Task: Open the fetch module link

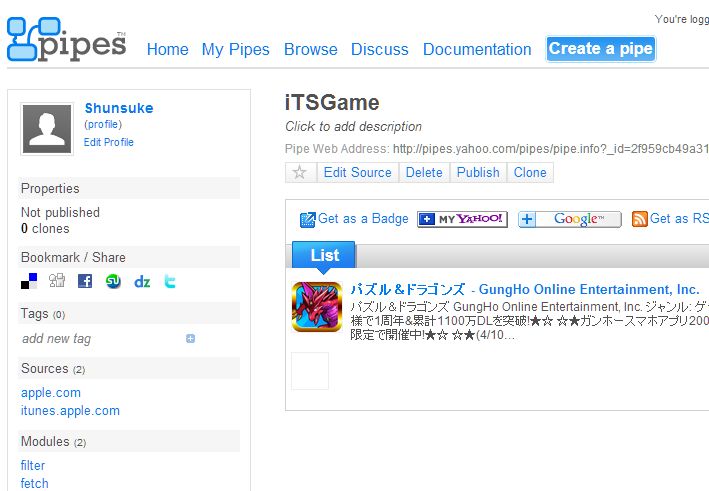Action: point(34,483)
